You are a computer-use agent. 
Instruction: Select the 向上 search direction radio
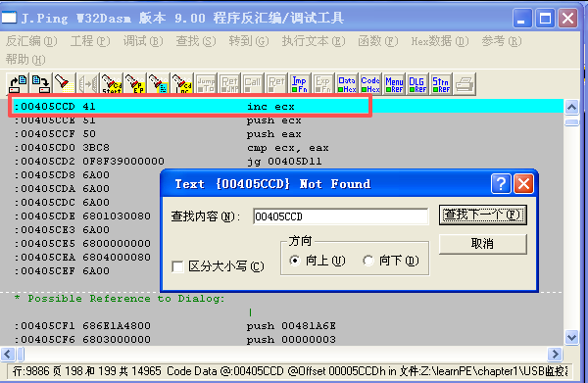[x=295, y=261]
